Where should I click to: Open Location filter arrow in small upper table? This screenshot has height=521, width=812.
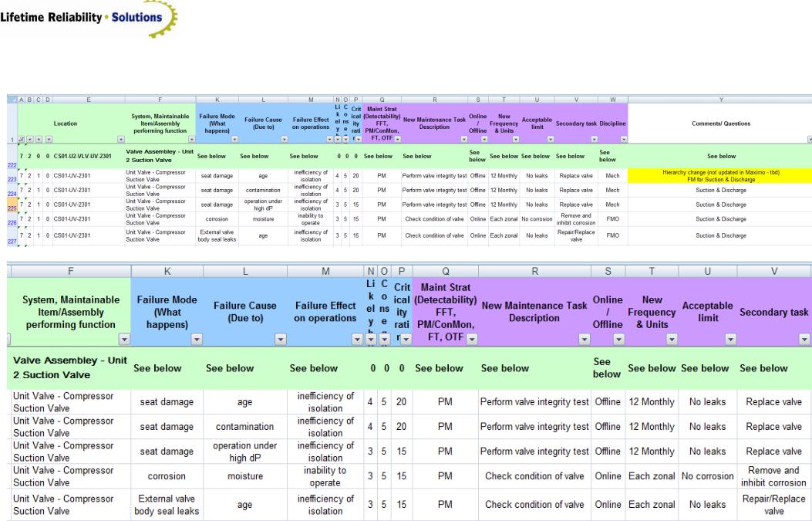pos(120,140)
